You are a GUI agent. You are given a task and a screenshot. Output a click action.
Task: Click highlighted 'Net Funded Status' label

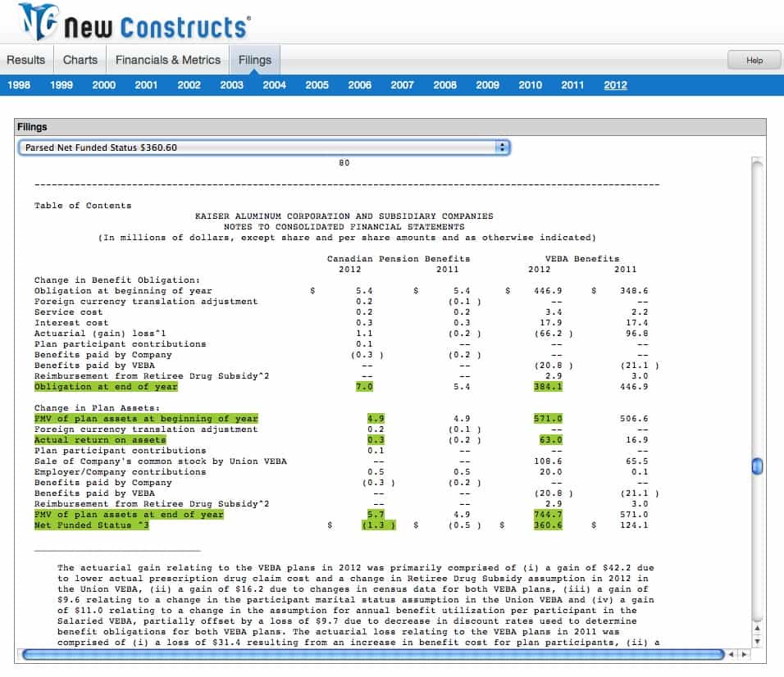[92, 525]
